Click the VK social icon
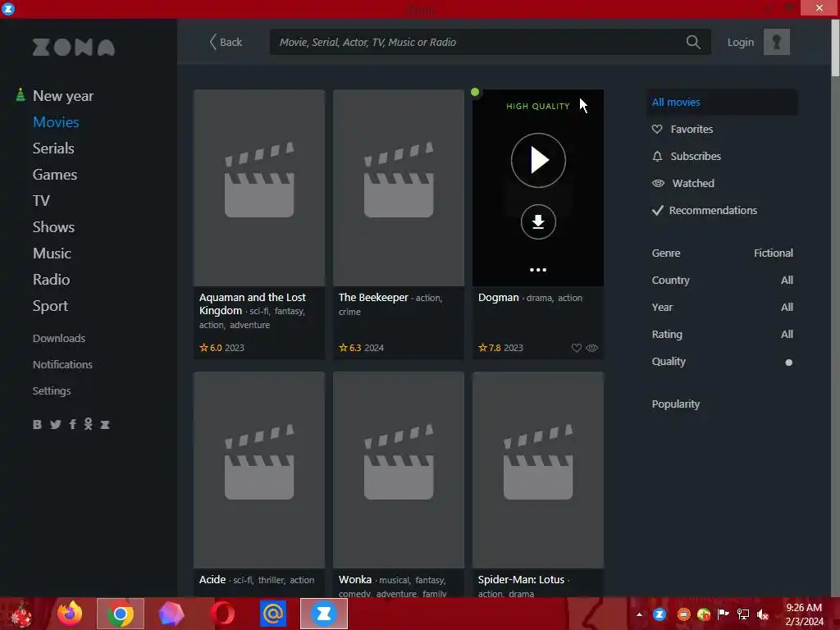840x630 pixels. click(37, 424)
